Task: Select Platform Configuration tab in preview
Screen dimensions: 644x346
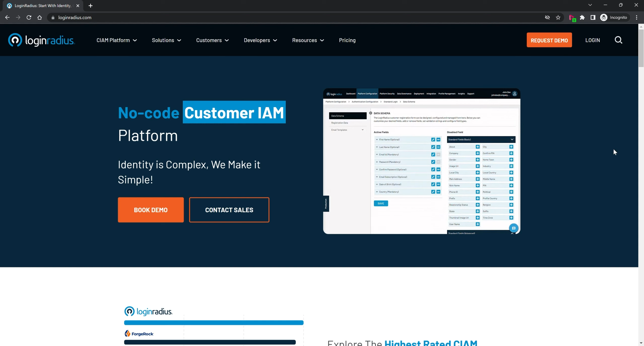Action: (x=367, y=94)
